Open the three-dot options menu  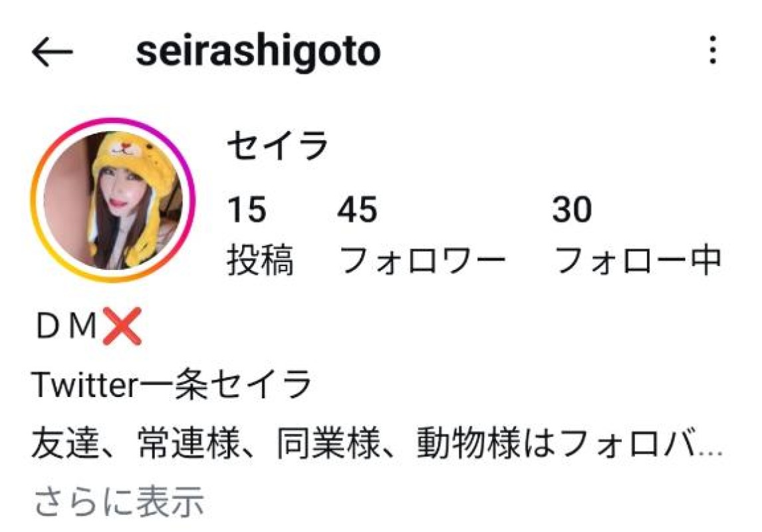712,50
